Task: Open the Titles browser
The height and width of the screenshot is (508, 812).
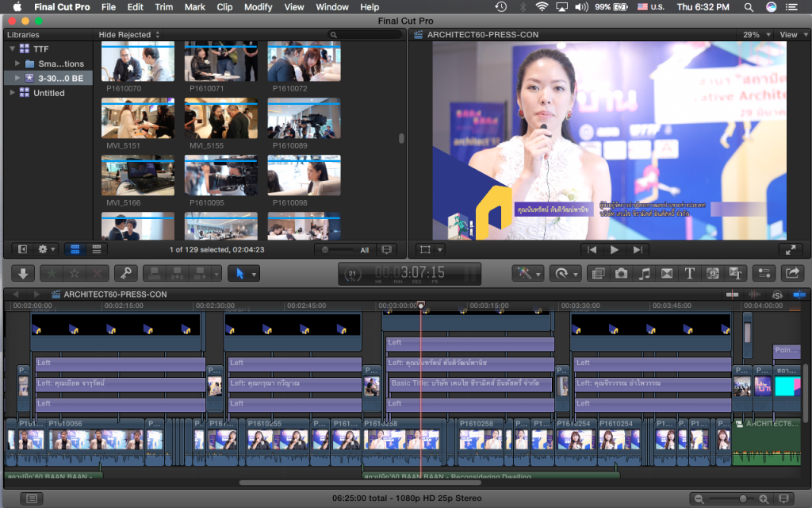Action: point(690,273)
